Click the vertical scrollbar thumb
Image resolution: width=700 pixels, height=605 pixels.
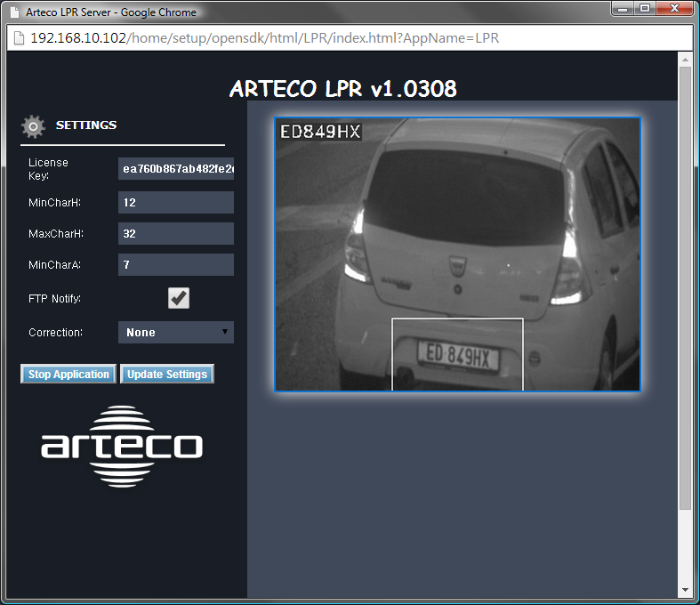tap(685, 288)
